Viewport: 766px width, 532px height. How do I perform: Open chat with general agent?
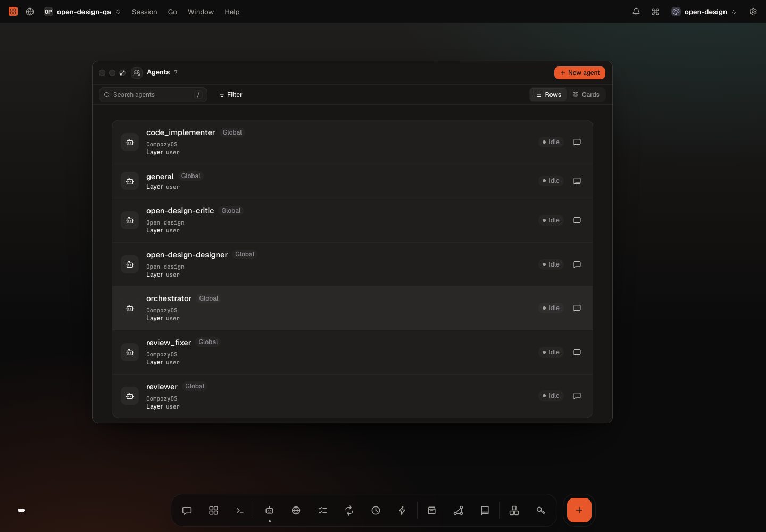pos(577,181)
